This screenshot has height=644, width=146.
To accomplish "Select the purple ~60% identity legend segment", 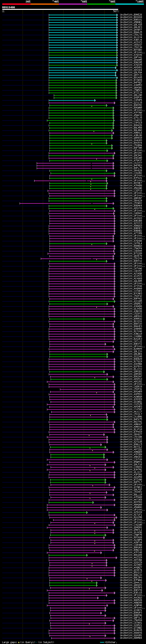I will (73, 4).
